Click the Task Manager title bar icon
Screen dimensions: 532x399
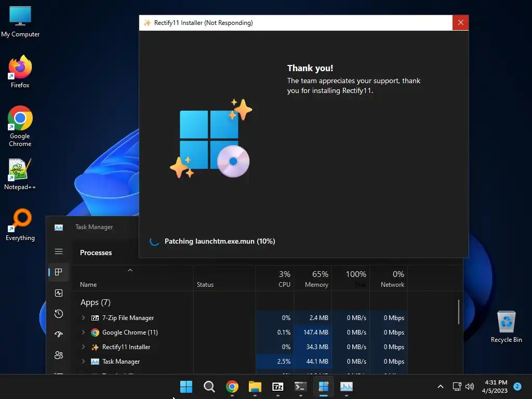(59, 228)
